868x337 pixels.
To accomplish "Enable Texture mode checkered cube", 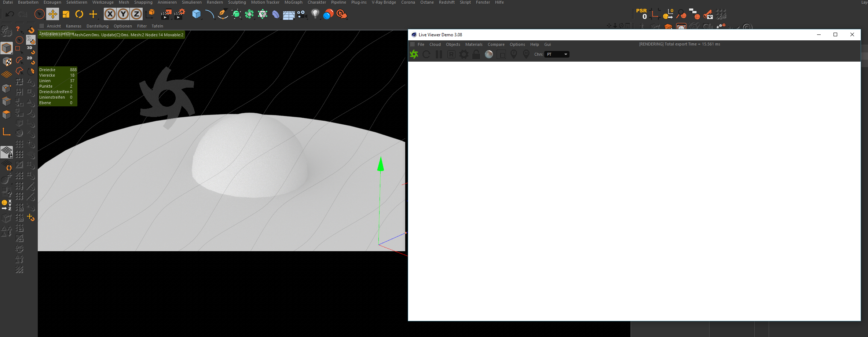I will coord(7,61).
